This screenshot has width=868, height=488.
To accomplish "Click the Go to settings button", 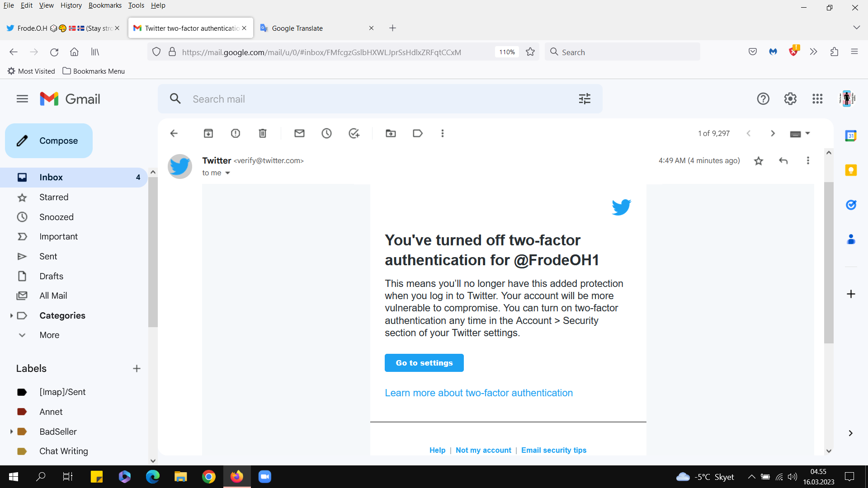I will (424, 363).
